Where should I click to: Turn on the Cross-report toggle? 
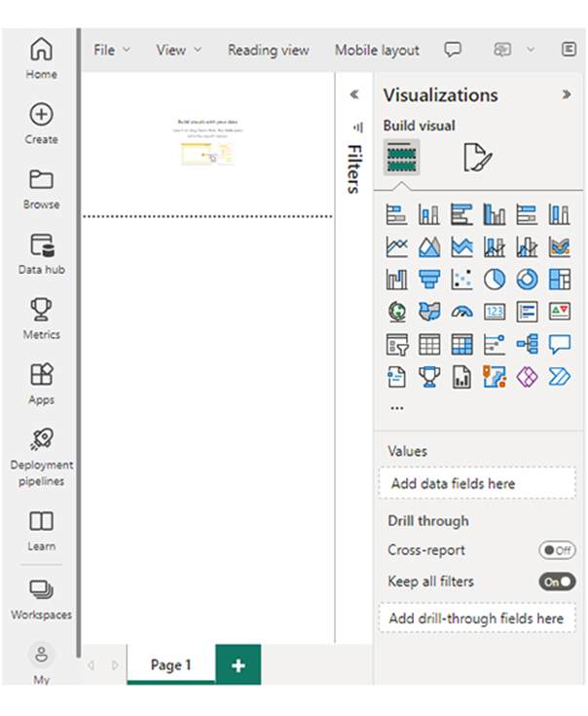click(557, 550)
